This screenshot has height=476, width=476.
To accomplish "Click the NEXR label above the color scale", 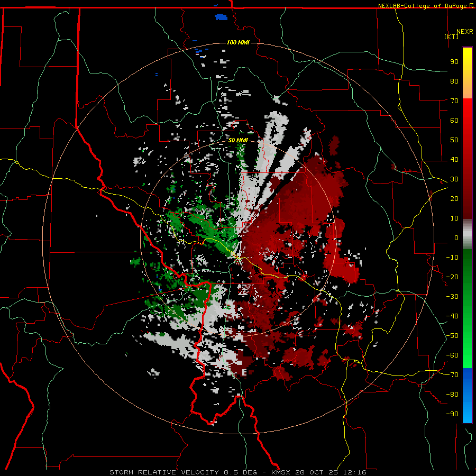I will 465,32.
